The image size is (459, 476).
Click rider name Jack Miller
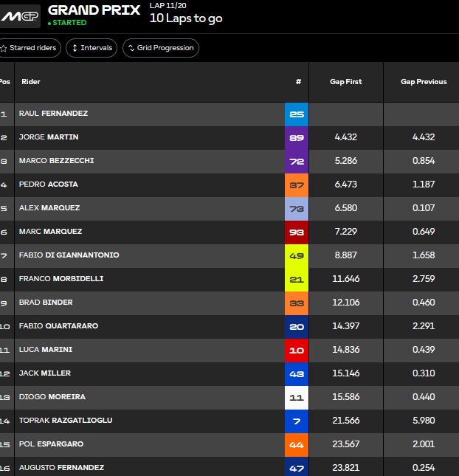point(44,373)
